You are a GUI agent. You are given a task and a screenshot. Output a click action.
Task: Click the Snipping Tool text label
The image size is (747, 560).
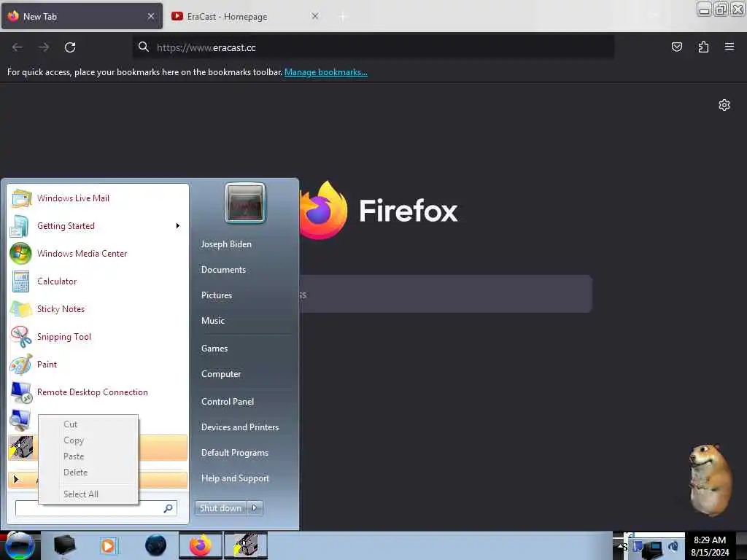[x=64, y=337]
